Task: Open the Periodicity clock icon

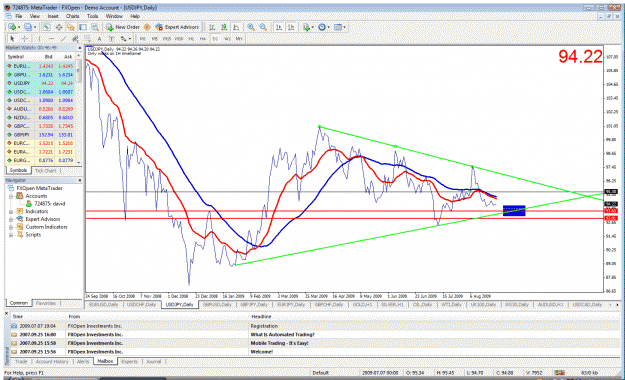Action: [322, 27]
